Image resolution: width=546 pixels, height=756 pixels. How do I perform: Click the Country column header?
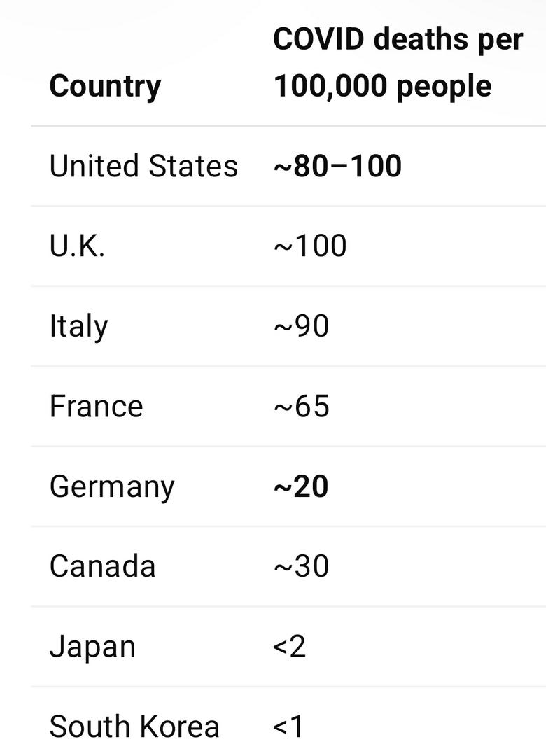coord(105,86)
